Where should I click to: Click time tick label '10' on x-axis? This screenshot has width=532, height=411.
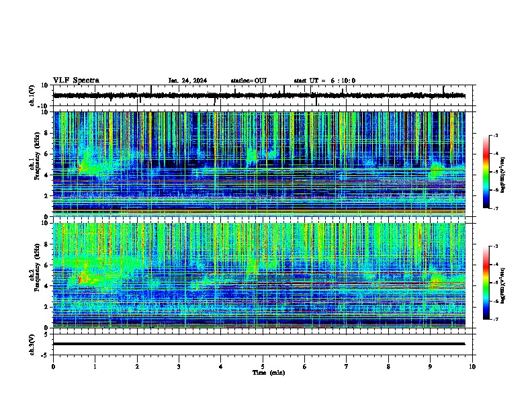click(472, 367)
